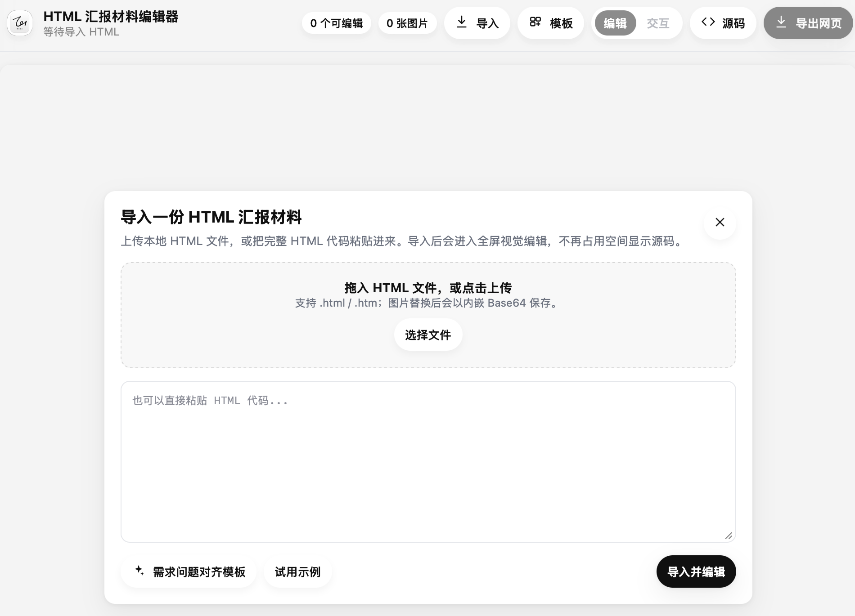
Task: Click the title HTML 汇报材料编辑器
Action: (x=111, y=17)
